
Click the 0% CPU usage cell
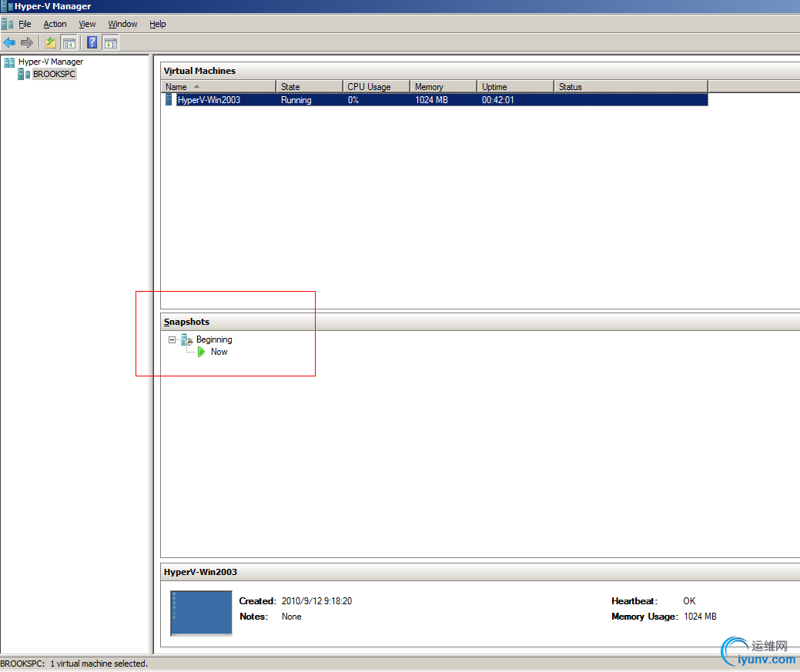[x=353, y=100]
